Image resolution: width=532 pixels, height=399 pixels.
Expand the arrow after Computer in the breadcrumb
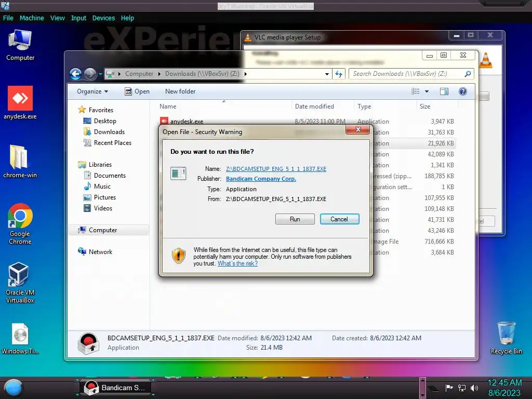(x=159, y=74)
